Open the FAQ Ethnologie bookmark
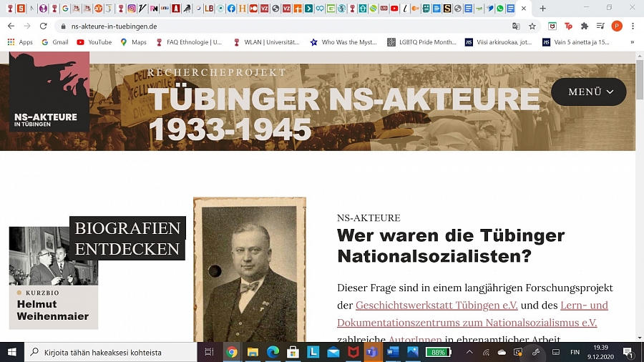The width and height of the screenshot is (644, 362). (189, 42)
